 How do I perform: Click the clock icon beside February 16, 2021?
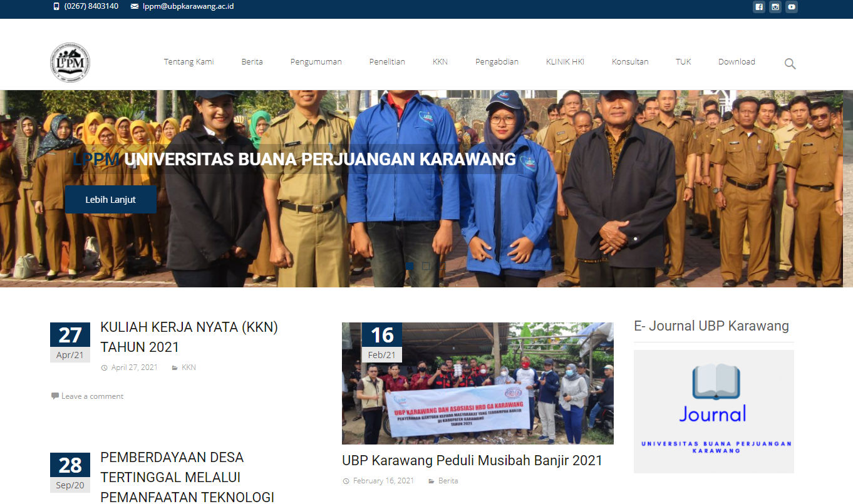(346, 481)
